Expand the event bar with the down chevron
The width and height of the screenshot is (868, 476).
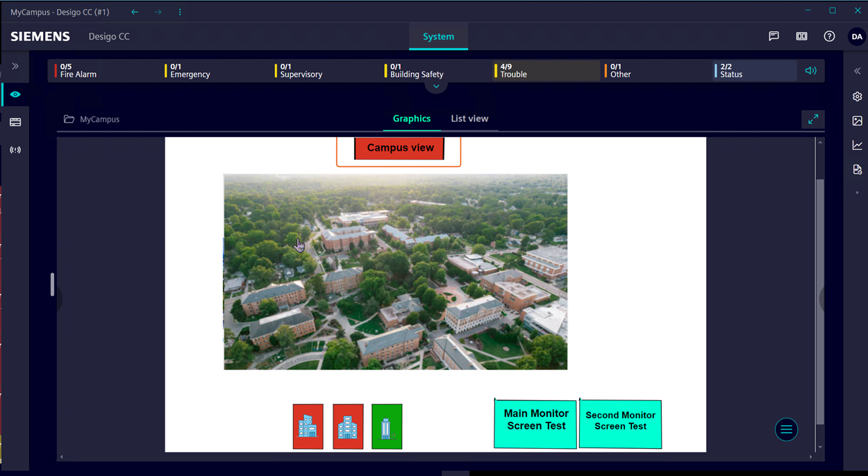436,86
